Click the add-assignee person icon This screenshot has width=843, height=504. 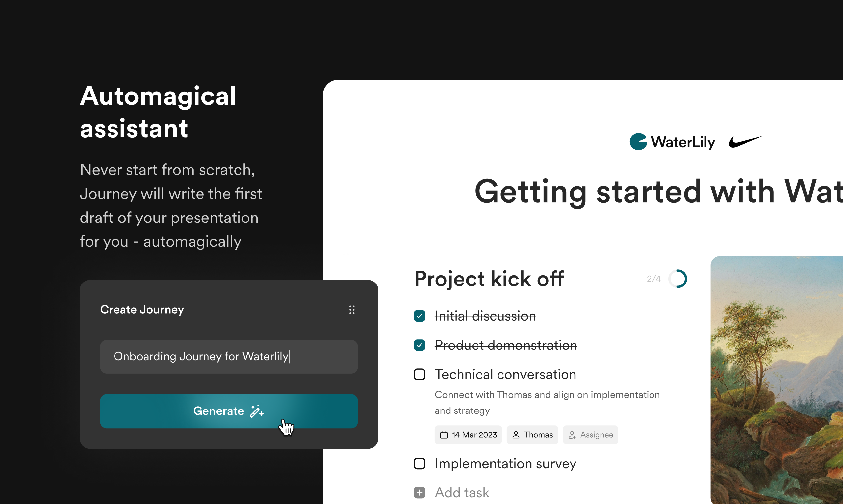[x=572, y=435]
